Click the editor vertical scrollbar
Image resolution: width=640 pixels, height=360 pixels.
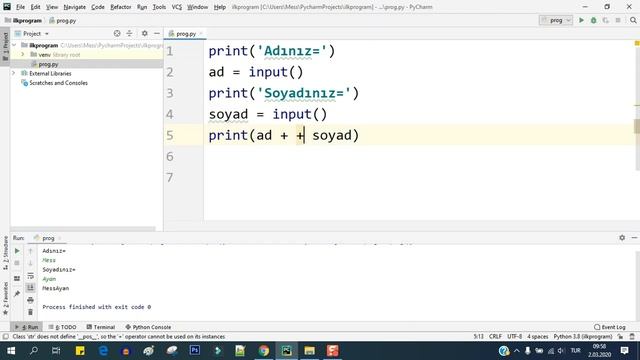click(x=637, y=126)
